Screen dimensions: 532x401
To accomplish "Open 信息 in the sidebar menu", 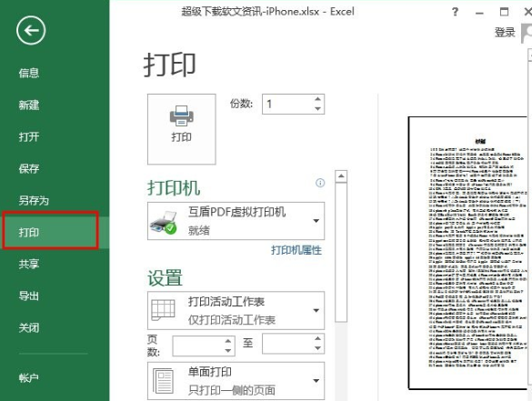I will 29,73.
